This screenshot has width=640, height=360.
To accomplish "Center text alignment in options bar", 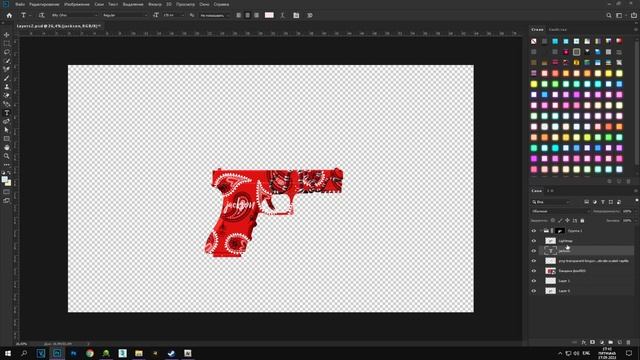I will (x=247, y=15).
